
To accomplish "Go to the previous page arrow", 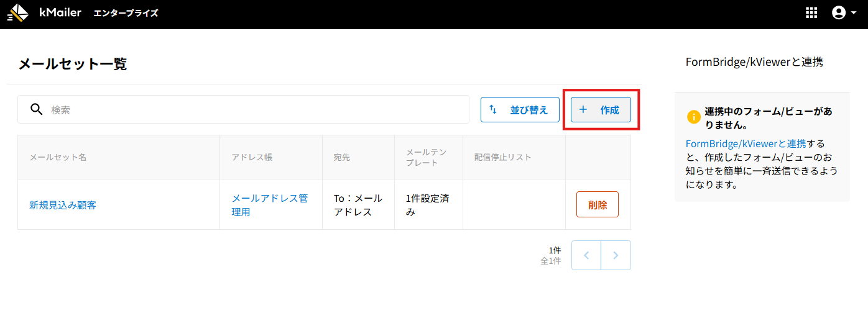I will point(586,255).
